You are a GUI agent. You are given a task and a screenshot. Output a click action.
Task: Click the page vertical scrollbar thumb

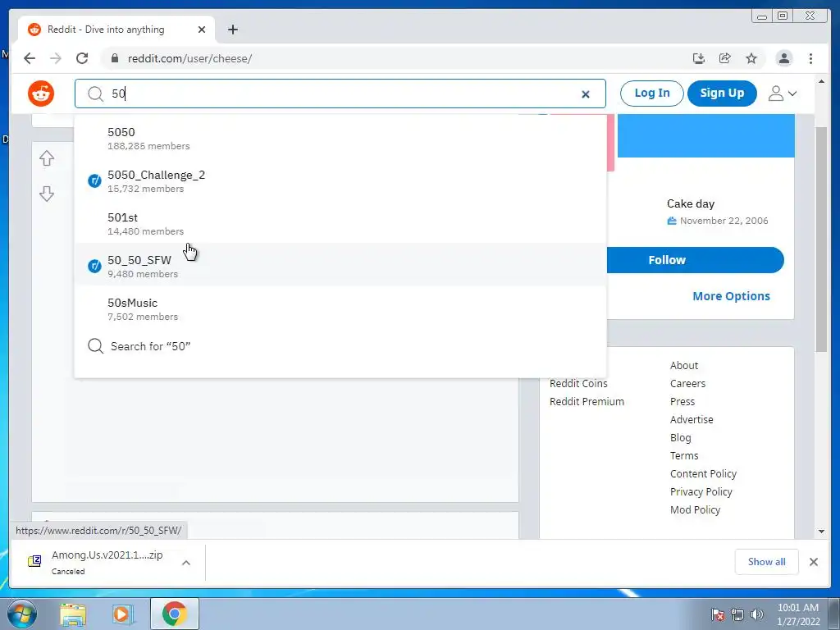pyautogui.click(x=822, y=240)
